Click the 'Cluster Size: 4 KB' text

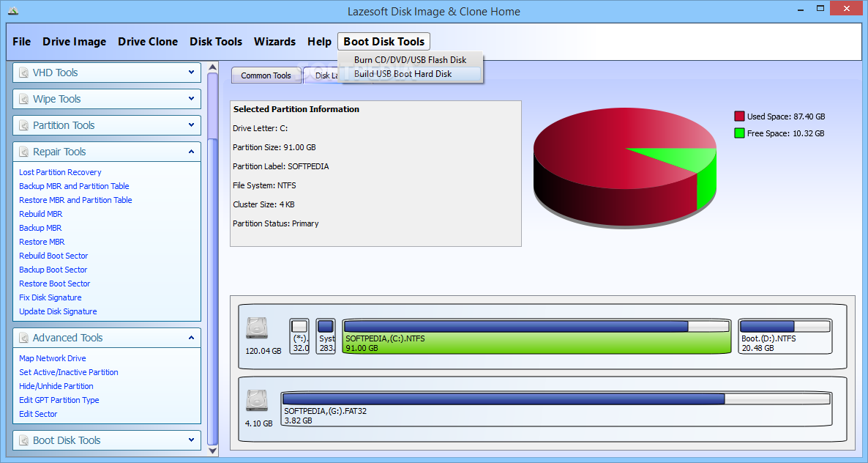click(263, 204)
